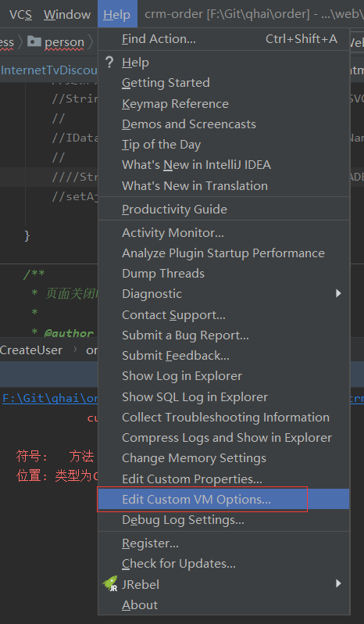Screen dimensions: 364x624
Task: Click the @author javadoc tag
Action: pos(69,333)
